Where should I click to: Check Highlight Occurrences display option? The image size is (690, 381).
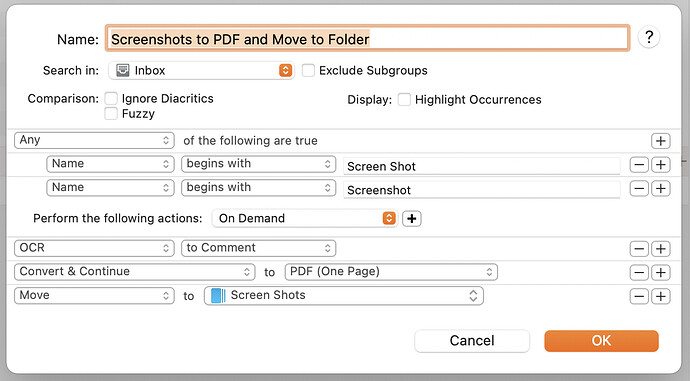point(404,99)
